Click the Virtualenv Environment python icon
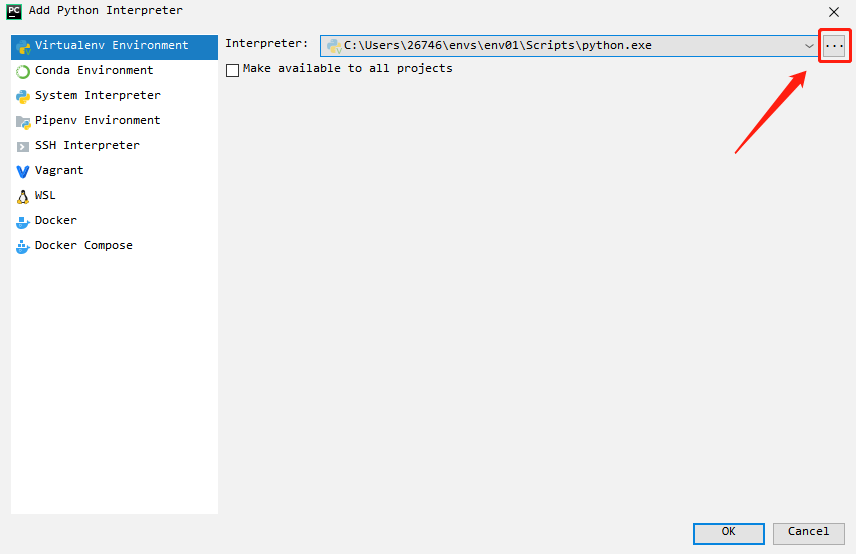Screen dimensions: 856x554 [x=23, y=46]
